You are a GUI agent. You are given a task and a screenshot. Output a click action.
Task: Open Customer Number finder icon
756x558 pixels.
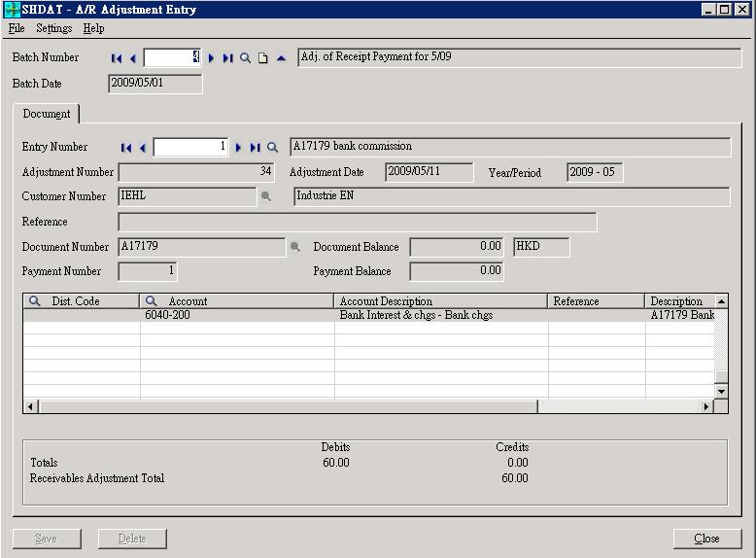click(266, 197)
